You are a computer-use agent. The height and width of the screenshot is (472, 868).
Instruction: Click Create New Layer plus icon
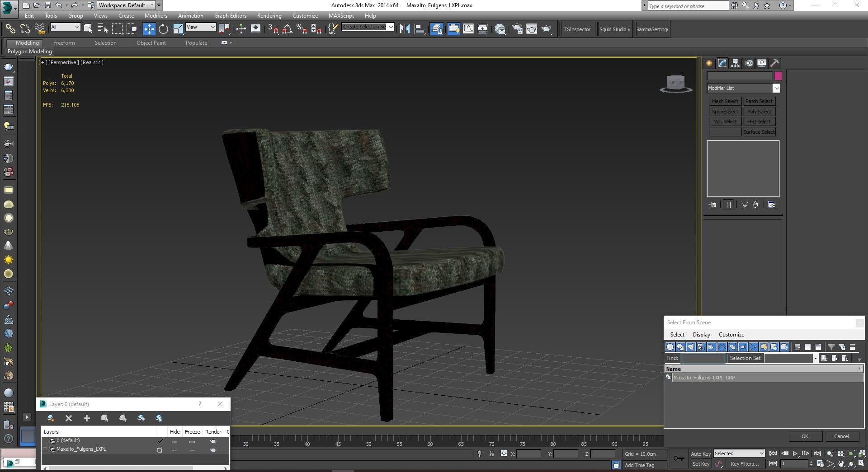pyautogui.click(x=86, y=418)
